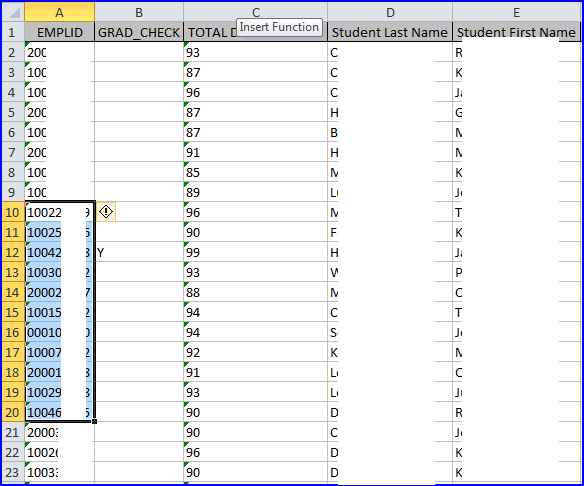Click EMPLID cell starting 10025 in row 11

(x=60, y=232)
